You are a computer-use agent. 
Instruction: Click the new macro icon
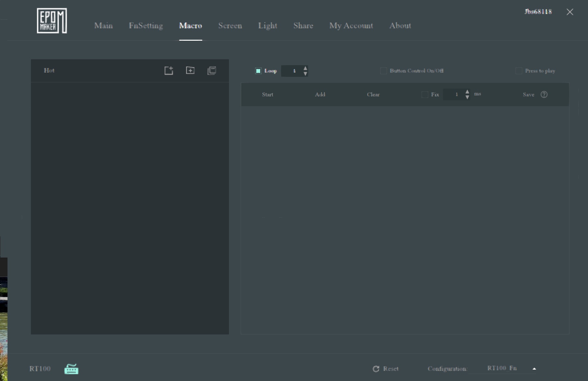click(168, 71)
